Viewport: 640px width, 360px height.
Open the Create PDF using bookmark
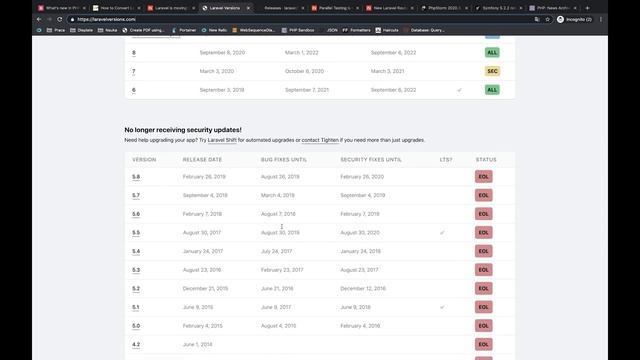click(x=143, y=30)
